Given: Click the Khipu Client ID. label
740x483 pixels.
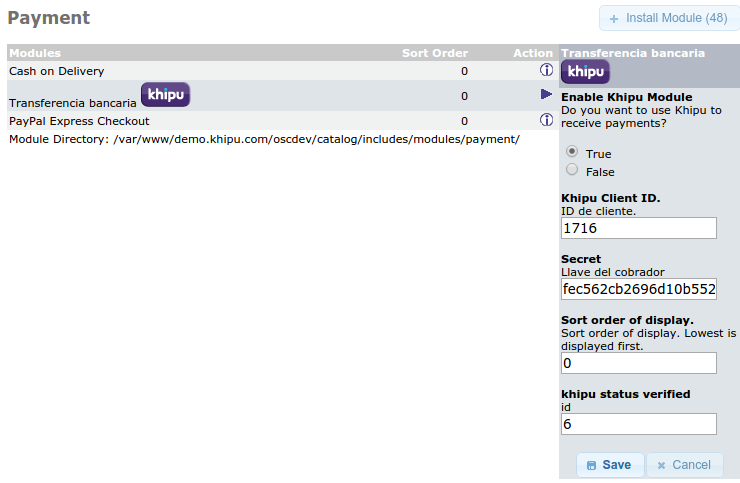Looking at the screenshot, I should [611, 198].
